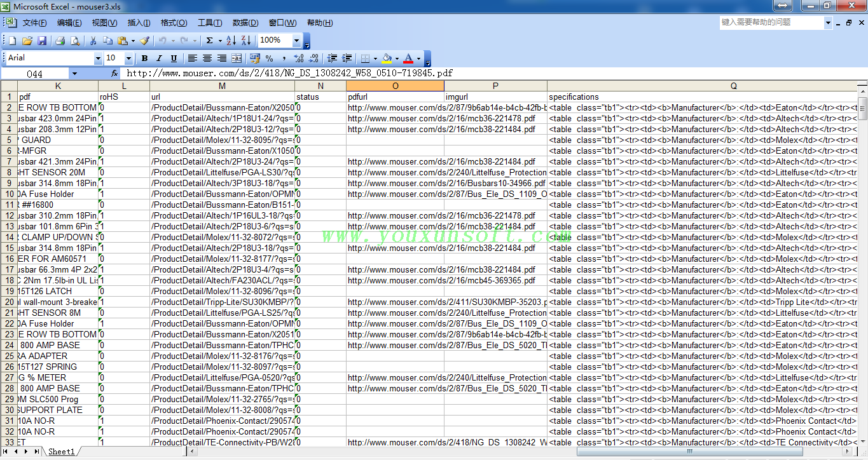Open the 格式(O) menu
Viewport: 868px width, 460px height.
(x=174, y=23)
